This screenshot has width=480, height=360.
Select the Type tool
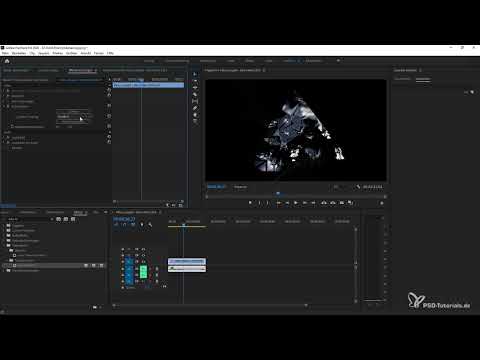click(x=195, y=122)
